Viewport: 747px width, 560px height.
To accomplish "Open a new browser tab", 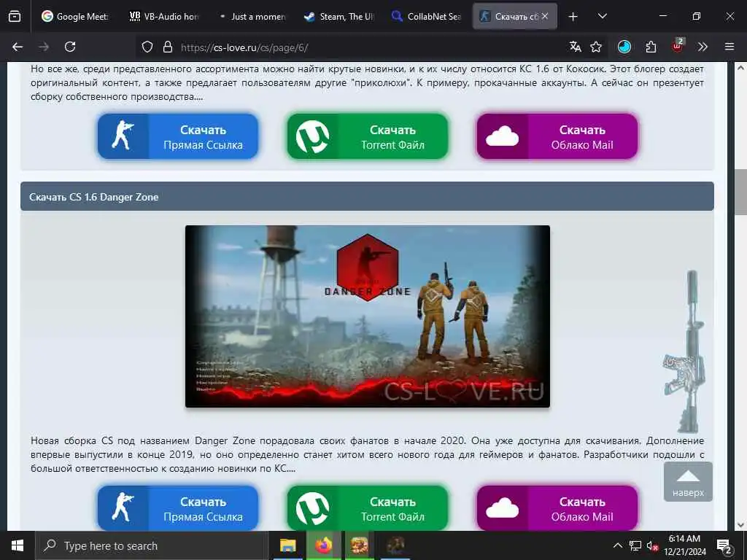I will pos(573,16).
